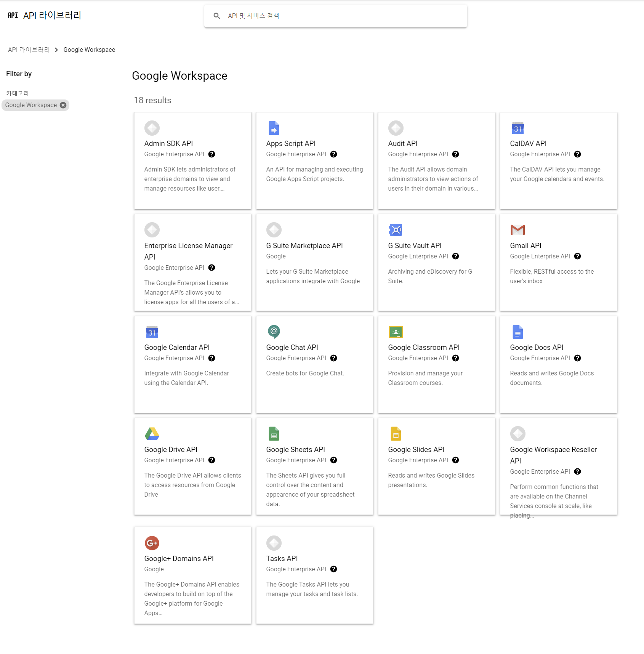Go to API 라이브러리 breadcrumb link
This screenshot has height=654, width=644.
point(29,50)
